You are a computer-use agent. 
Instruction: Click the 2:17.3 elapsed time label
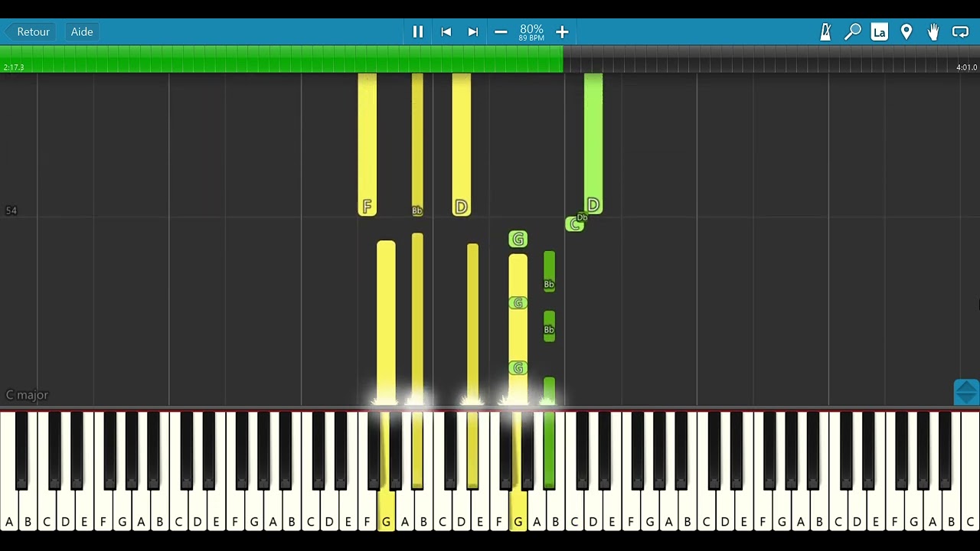[14, 68]
